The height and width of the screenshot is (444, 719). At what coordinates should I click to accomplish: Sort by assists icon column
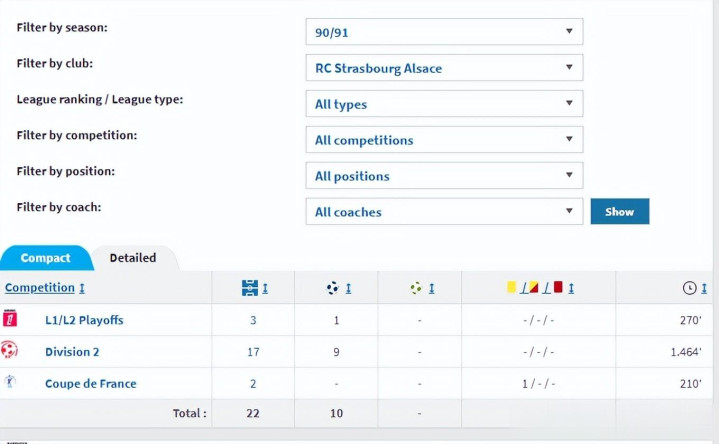click(416, 288)
